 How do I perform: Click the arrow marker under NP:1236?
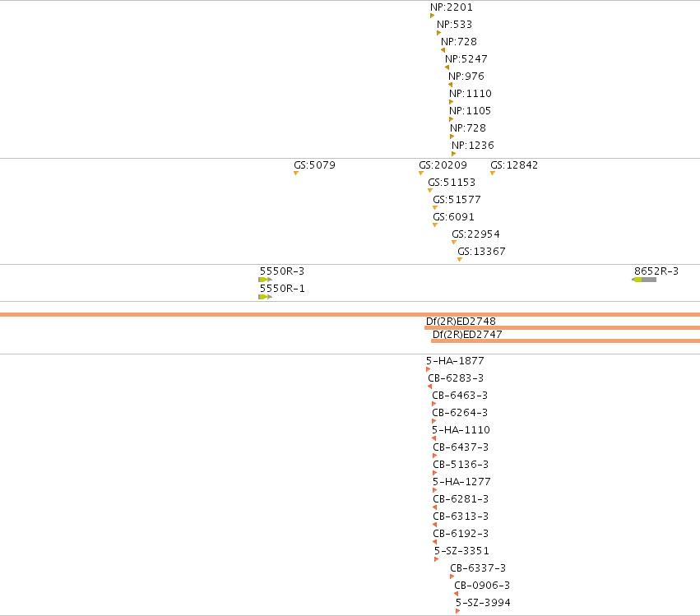point(453,154)
